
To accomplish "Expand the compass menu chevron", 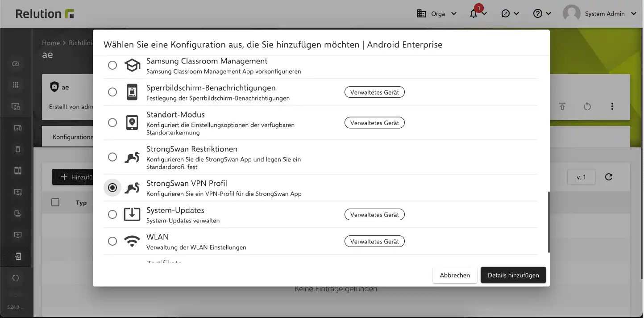I will (516, 14).
